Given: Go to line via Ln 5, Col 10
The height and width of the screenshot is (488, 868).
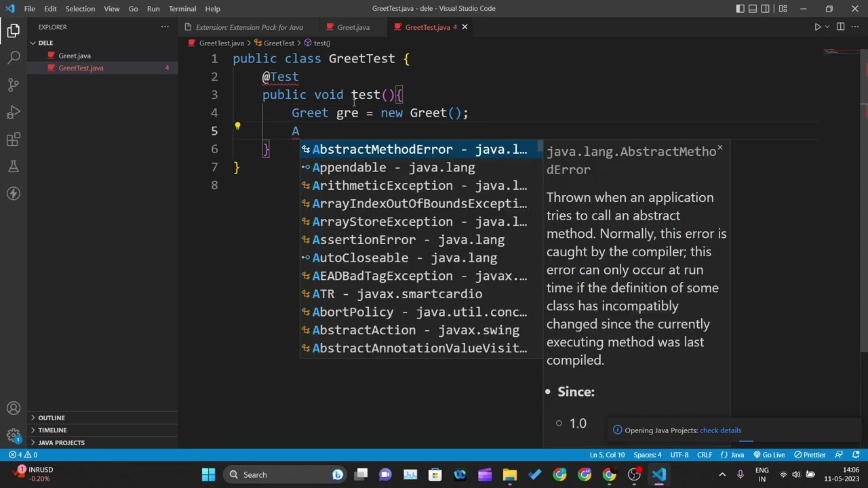Looking at the screenshot, I should pyautogui.click(x=607, y=455).
